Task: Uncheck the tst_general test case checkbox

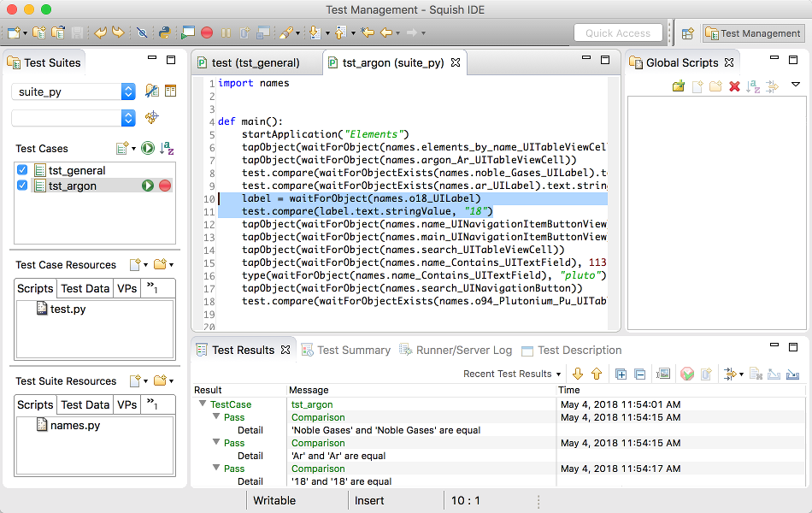Action: [x=22, y=171]
